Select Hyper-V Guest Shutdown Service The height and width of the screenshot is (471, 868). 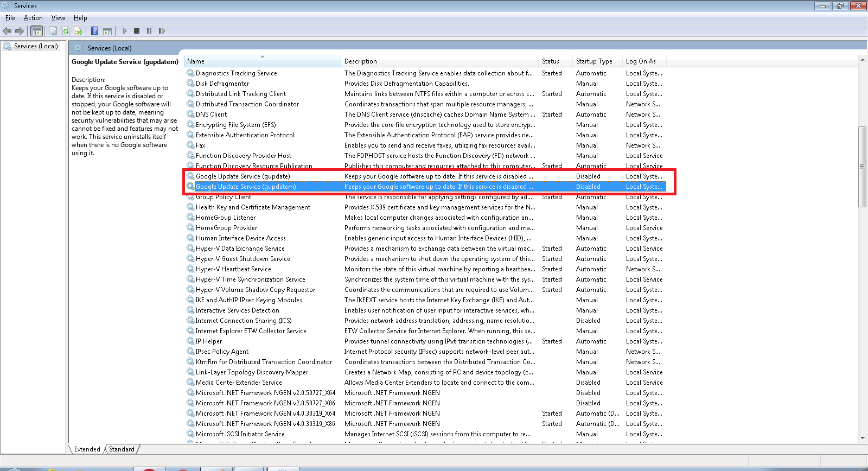243,259
